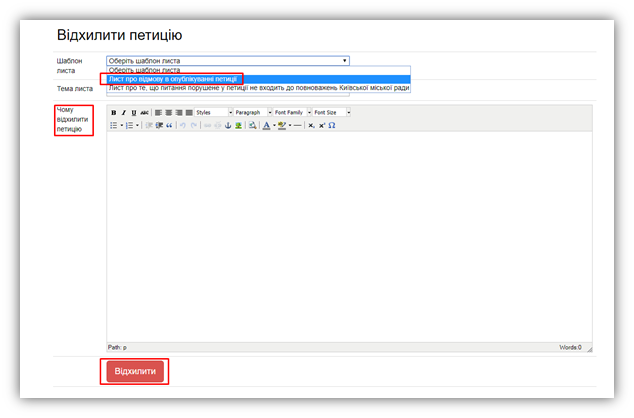Choose the 'Оберіть шаблон листа' list option
The image size is (634, 418).
coord(145,70)
